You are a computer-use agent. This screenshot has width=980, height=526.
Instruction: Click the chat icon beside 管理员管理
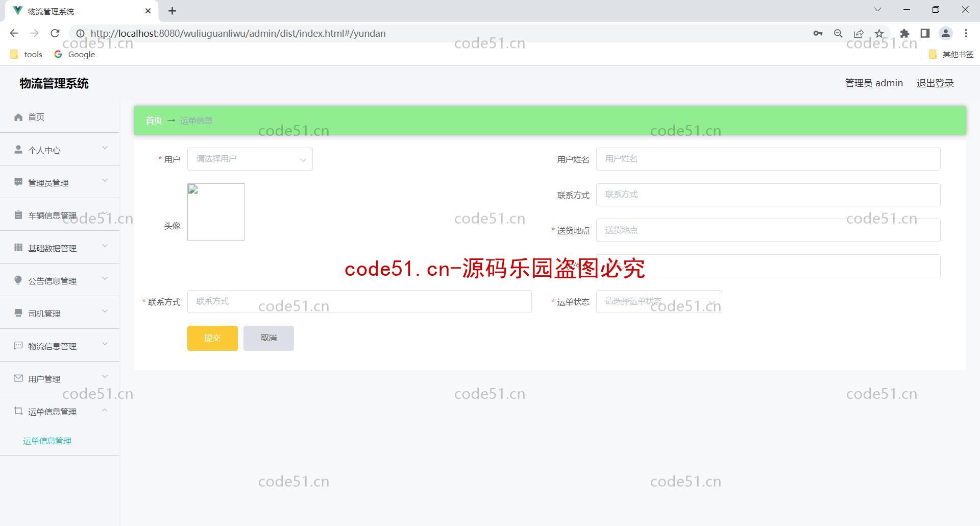(x=18, y=182)
